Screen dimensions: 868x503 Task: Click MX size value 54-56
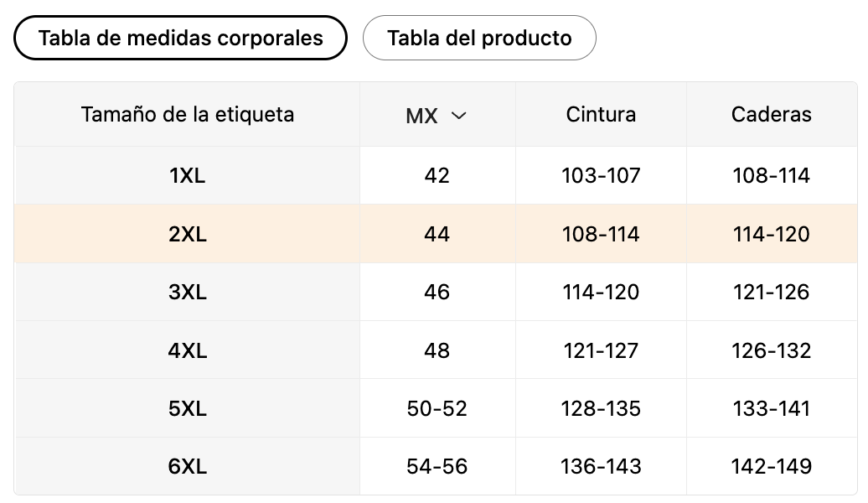coord(437,466)
